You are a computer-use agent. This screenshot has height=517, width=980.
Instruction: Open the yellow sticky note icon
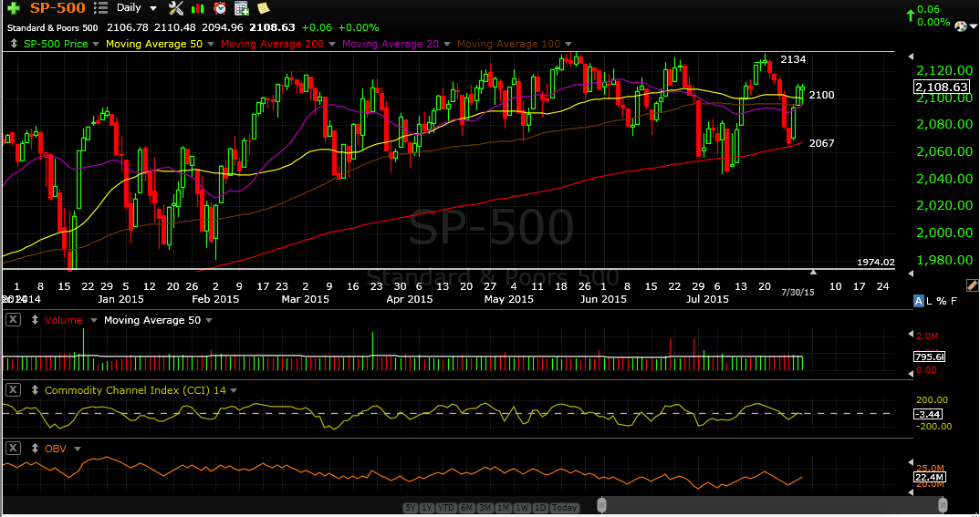(x=263, y=8)
